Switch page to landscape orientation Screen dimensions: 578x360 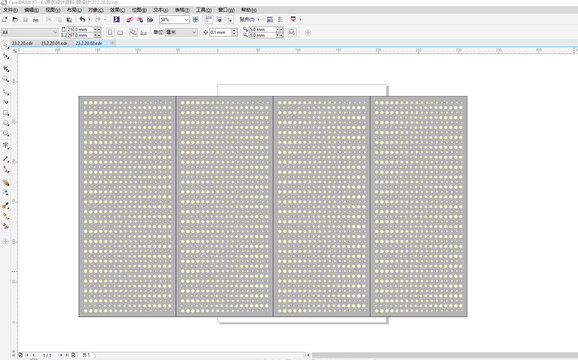pyautogui.click(x=120, y=32)
